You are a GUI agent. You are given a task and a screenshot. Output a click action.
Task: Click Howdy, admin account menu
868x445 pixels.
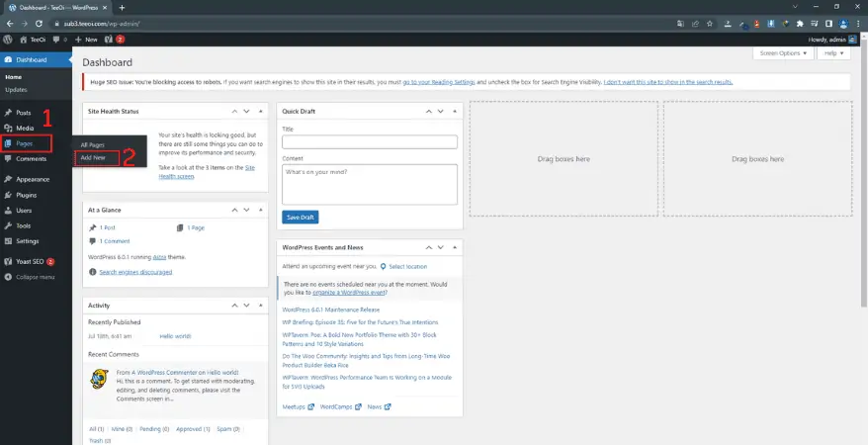tap(832, 40)
